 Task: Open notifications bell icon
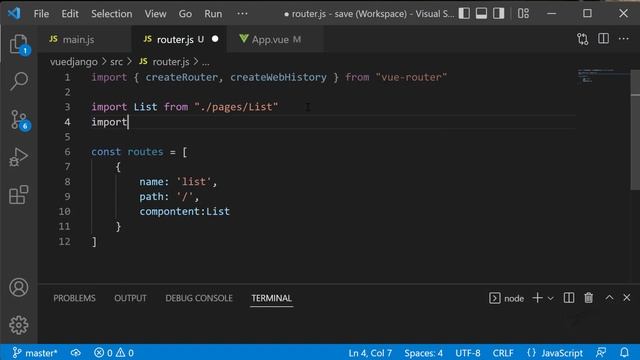pos(624,353)
